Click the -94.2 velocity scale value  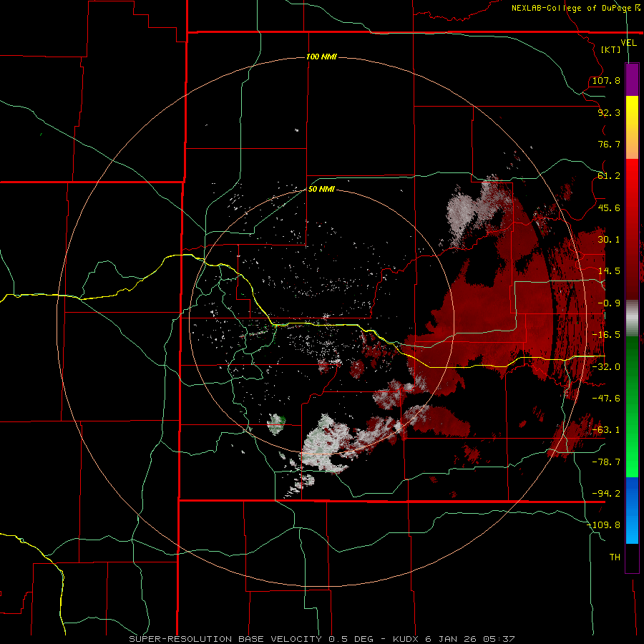click(x=606, y=494)
